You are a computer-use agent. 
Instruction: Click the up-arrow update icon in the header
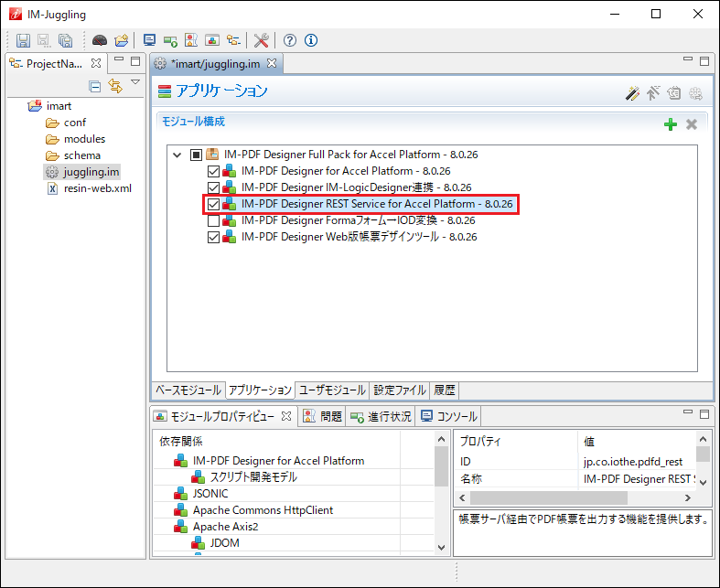653,93
